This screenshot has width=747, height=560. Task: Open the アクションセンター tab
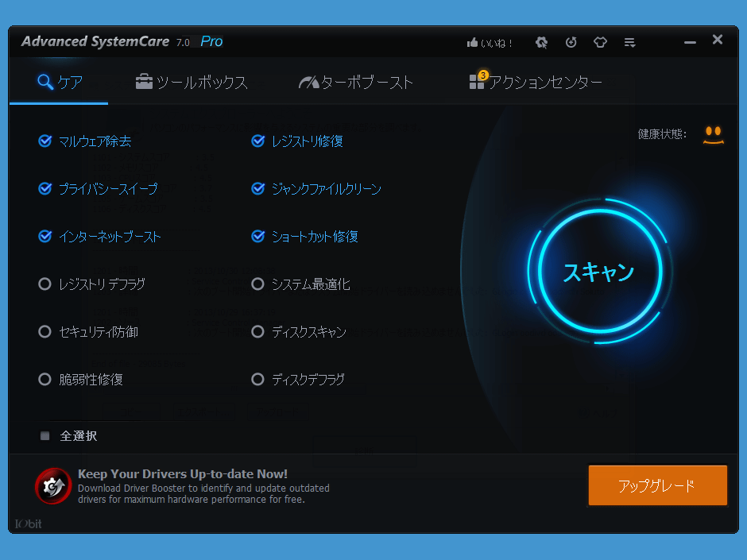click(536, 82)
